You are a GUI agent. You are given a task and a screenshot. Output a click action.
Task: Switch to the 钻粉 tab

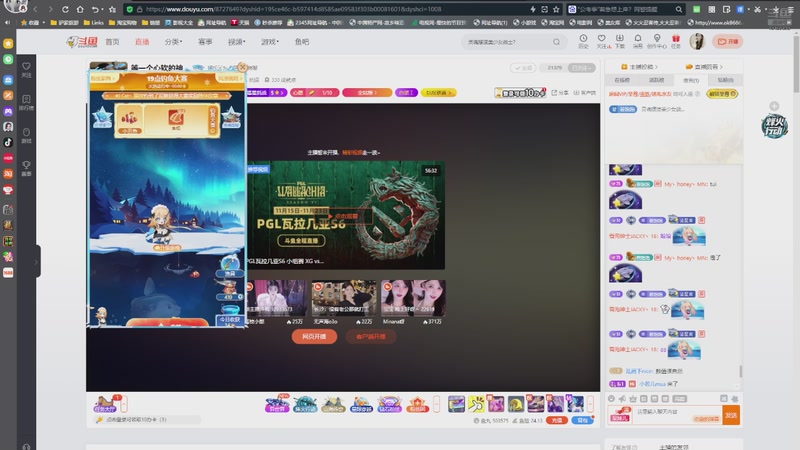[x=726, y=80]
